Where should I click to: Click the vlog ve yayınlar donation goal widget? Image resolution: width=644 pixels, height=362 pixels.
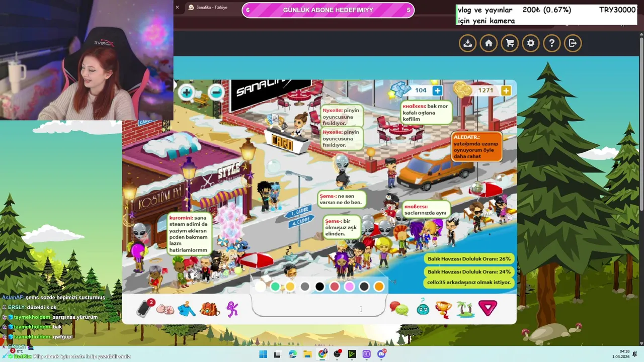tap(546, 15)
